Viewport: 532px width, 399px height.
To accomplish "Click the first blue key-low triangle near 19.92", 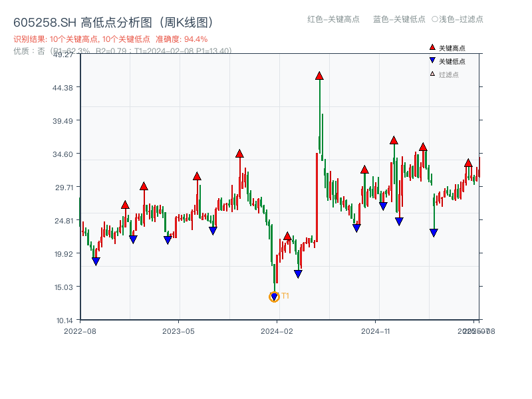I will point(96,261).
